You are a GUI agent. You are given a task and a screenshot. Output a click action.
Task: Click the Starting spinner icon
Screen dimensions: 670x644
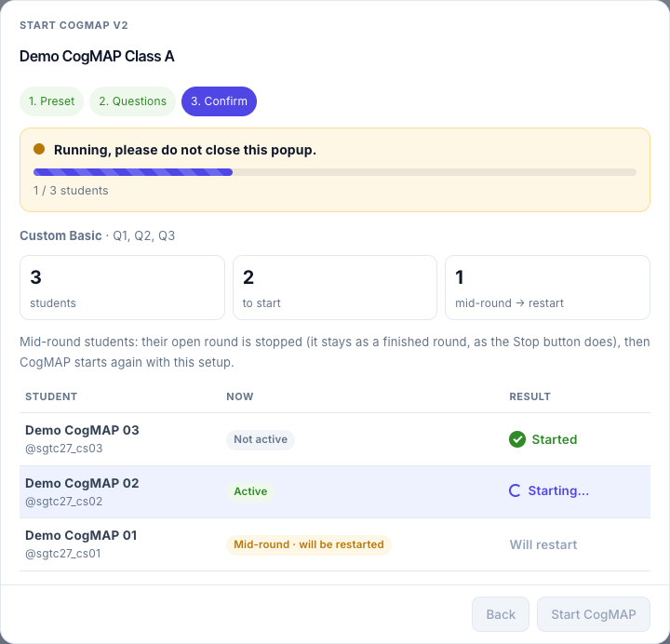click(515, 490)
